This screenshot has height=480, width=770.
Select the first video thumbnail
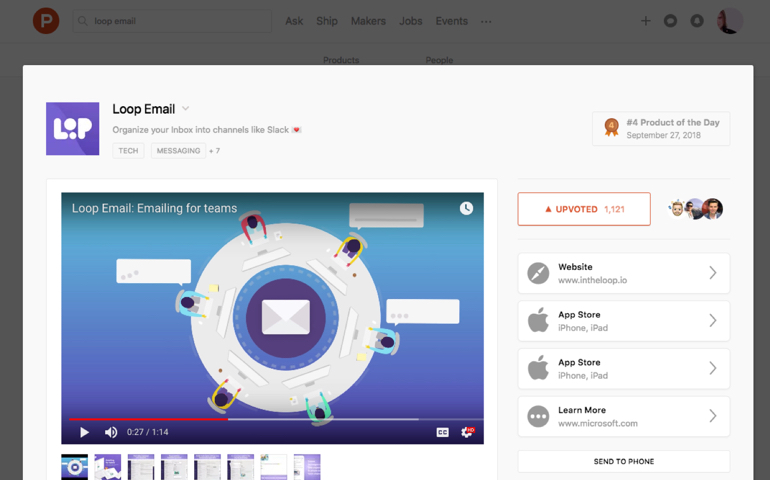75,467
